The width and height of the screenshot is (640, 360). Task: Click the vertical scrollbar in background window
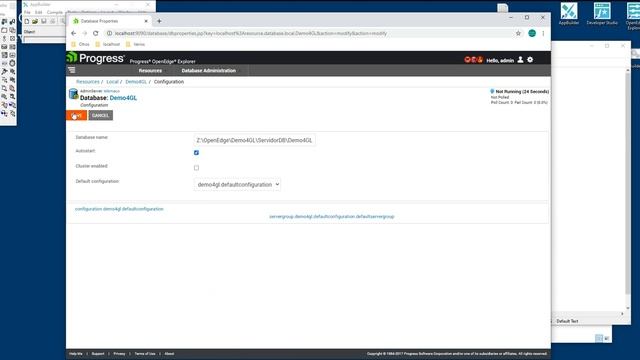click(x=628, y=184)
